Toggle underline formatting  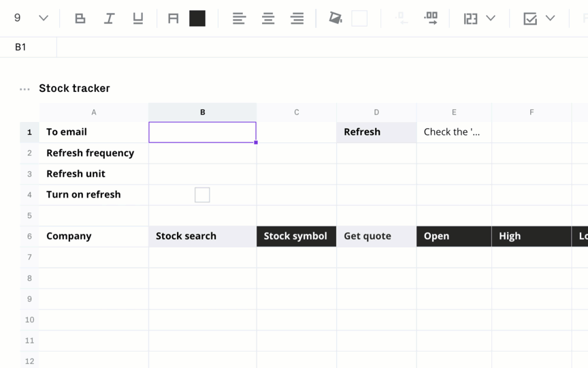click(138, 18)
